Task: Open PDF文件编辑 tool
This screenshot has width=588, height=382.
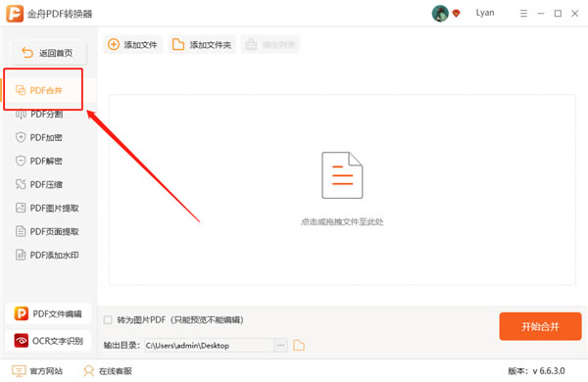Action: pos(48,313)
